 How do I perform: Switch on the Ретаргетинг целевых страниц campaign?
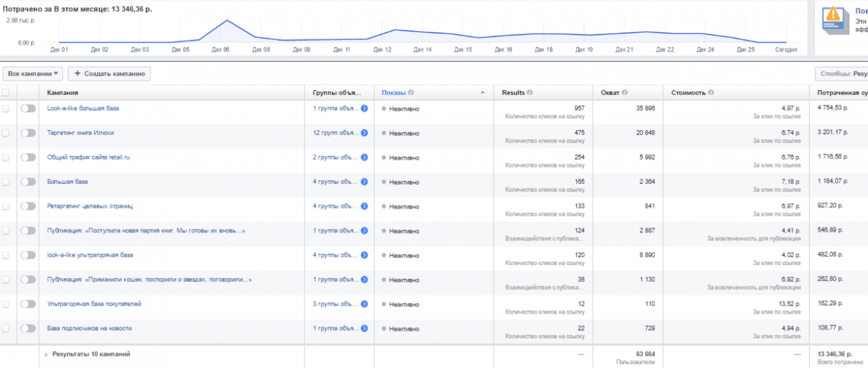click(28, 206)
